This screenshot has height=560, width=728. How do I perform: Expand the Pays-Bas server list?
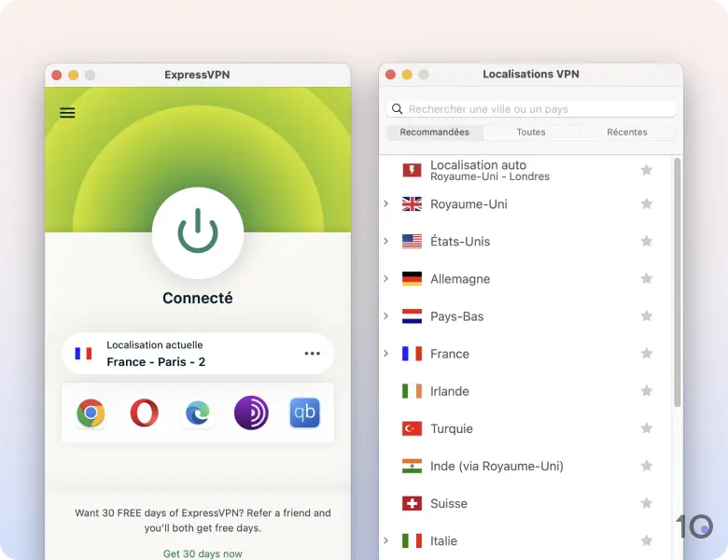click(385, 316)
